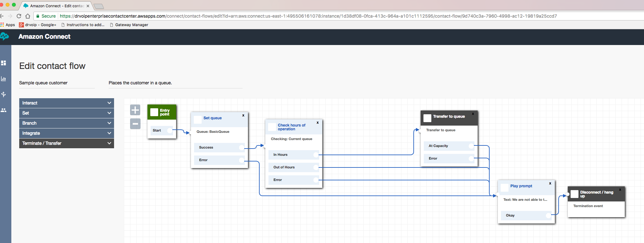Select the Queue: BasicQueue text in Set queue
Viewport: 644px width, 243px height.
[213, 132]
